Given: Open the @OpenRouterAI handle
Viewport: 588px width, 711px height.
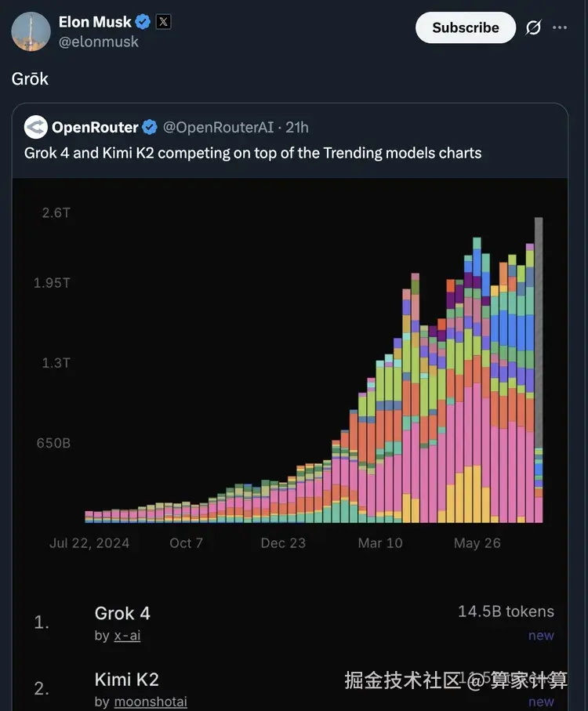Looking at the screenshot, I should coord(219,127).
